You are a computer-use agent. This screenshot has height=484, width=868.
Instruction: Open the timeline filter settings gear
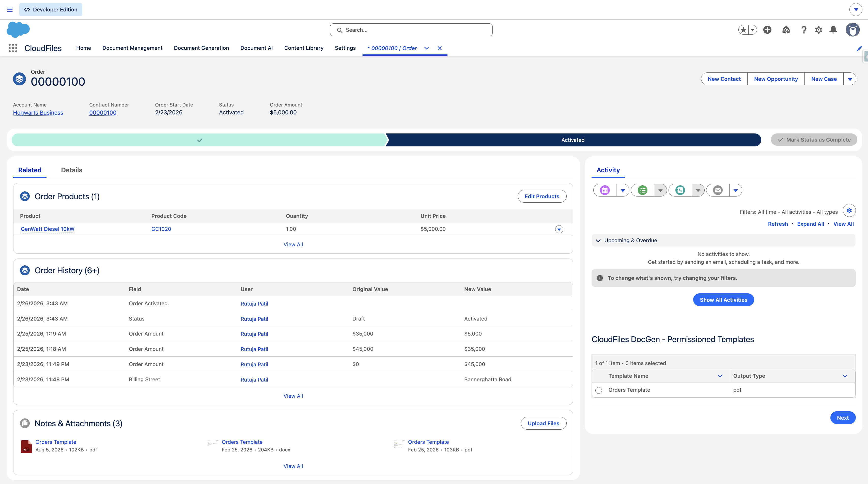pos(849,211)
